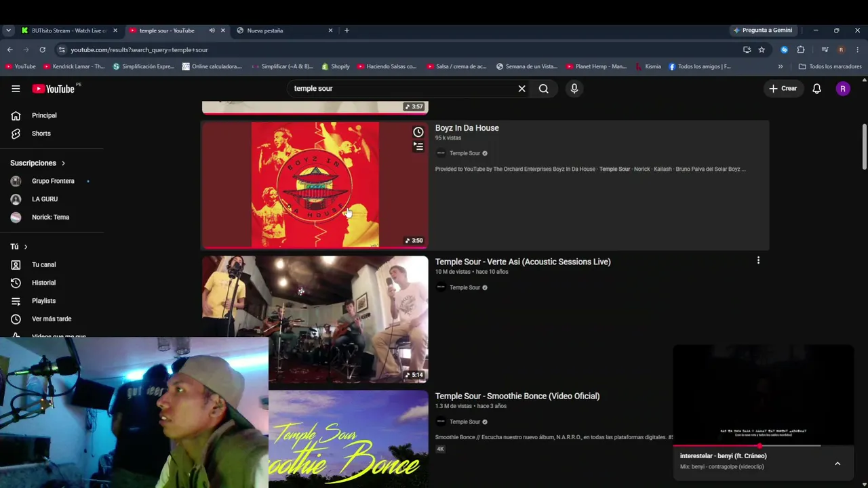Open the YouTube guide hamburger menu
Image resolution: width=868 pixels, height=488 pixels.
pos(16,89)
